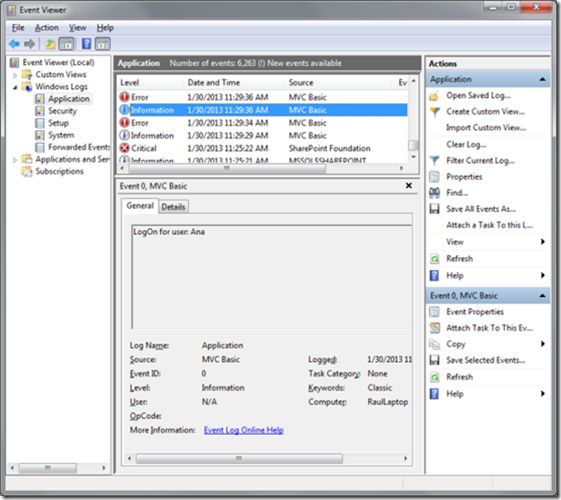Click Save All Events As action
Screen dimensions: 561x500
[481, 209]
